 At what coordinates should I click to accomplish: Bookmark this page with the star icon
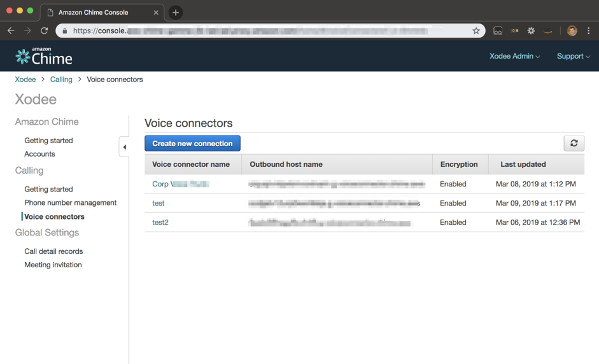pos(476,31)
